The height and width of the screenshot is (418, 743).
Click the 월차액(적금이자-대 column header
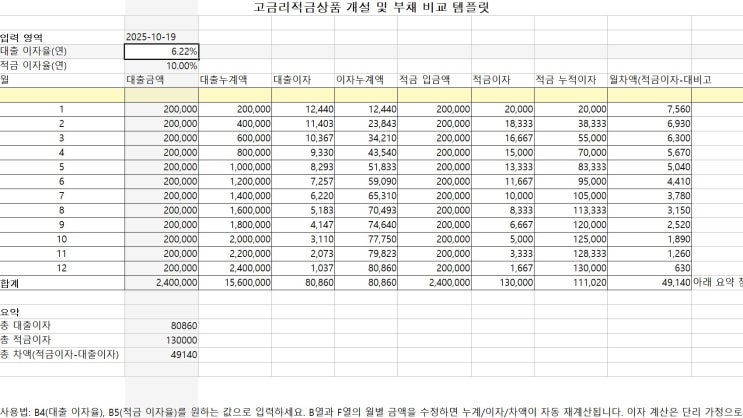pos(650,80)
